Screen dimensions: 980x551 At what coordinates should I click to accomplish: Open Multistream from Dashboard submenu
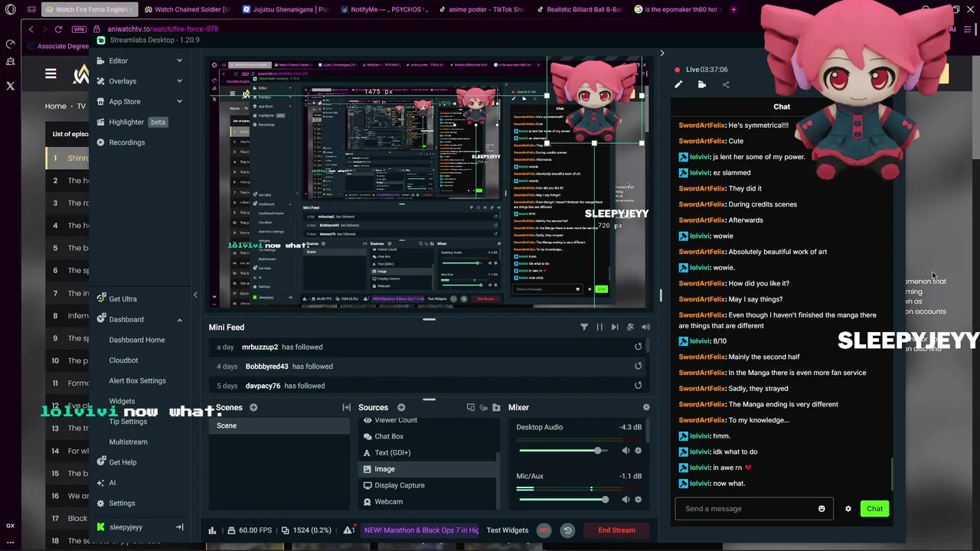pyautogui.click(x=128, y=442)
